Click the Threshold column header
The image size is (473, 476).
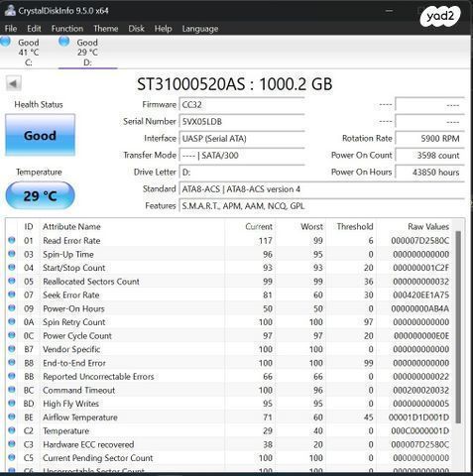click(355, 227)
